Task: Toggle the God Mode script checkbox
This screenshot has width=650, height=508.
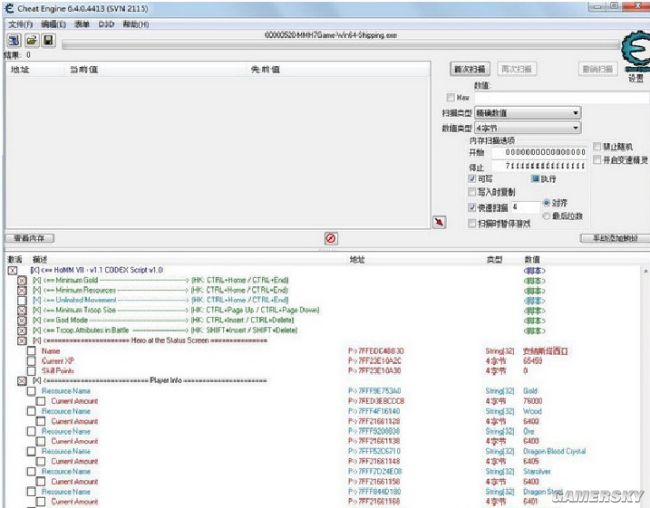Action: pyautogui.click(x=22, y=321)
